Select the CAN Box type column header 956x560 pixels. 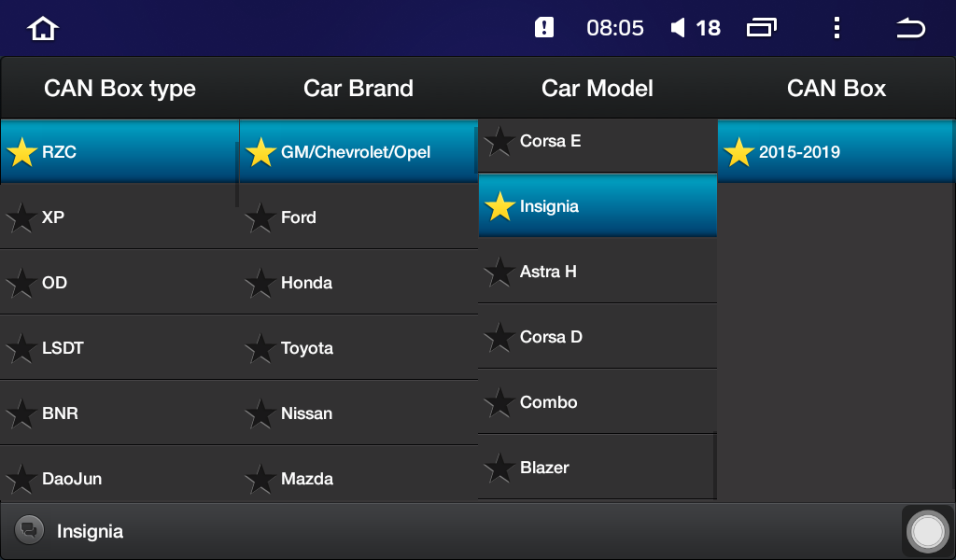click(x=119, y=89)
